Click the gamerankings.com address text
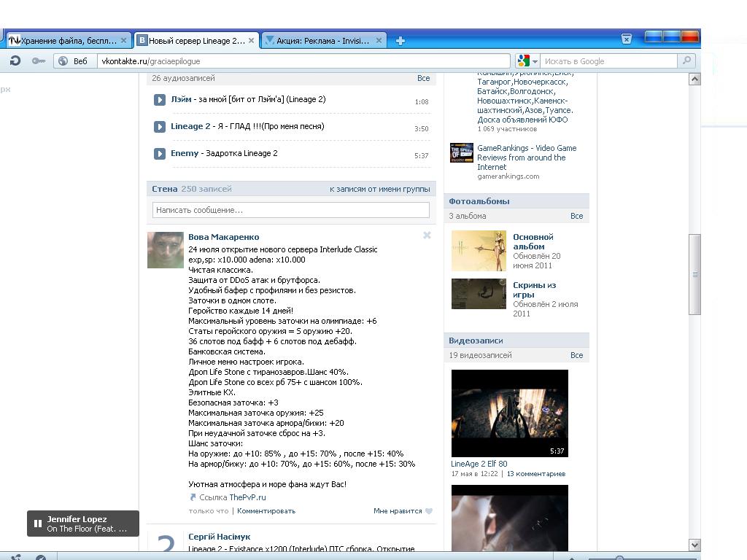This screenshot has height=560, width=747. click(508, 176)
